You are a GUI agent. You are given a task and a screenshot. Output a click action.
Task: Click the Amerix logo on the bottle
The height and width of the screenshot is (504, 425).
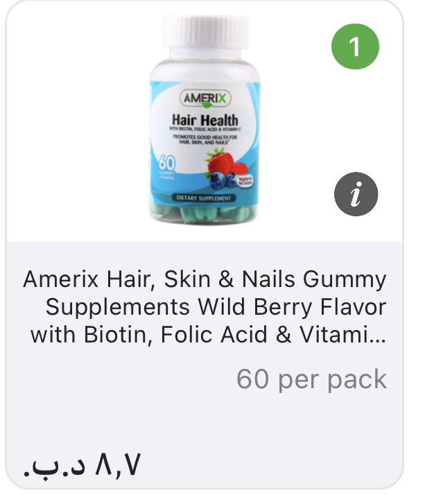[x=205, y=98]
